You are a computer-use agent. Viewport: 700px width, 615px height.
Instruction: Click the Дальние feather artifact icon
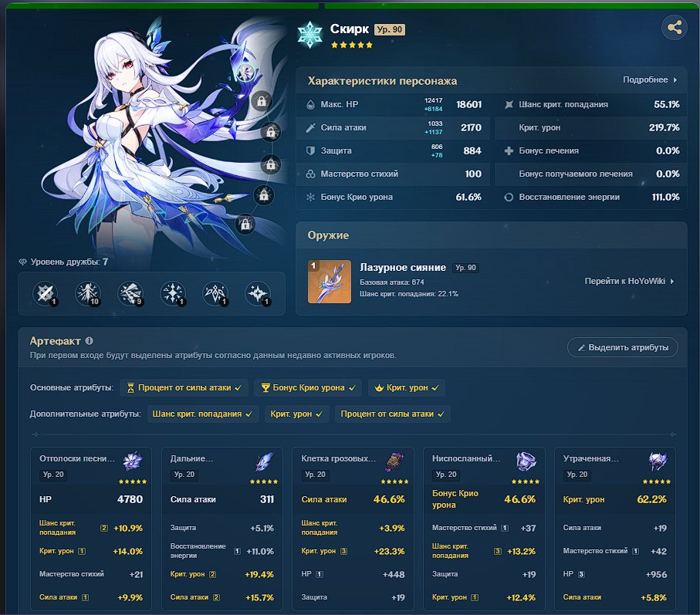tap(264, 461)
